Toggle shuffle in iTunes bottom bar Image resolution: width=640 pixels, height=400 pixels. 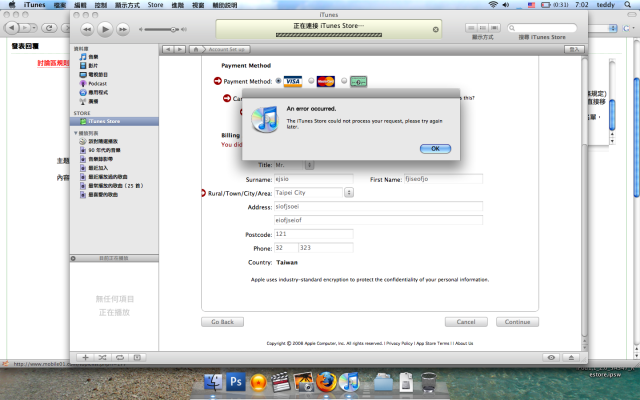102,358
